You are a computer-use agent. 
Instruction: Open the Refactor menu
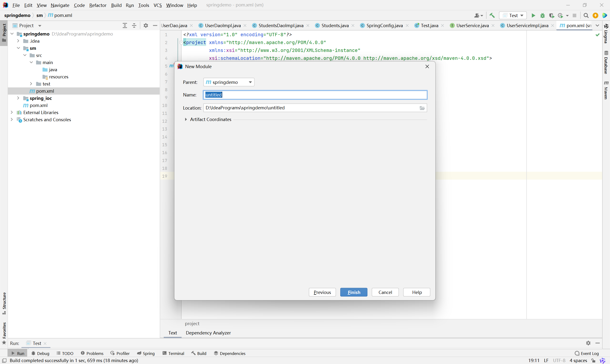tap(98, 5)
